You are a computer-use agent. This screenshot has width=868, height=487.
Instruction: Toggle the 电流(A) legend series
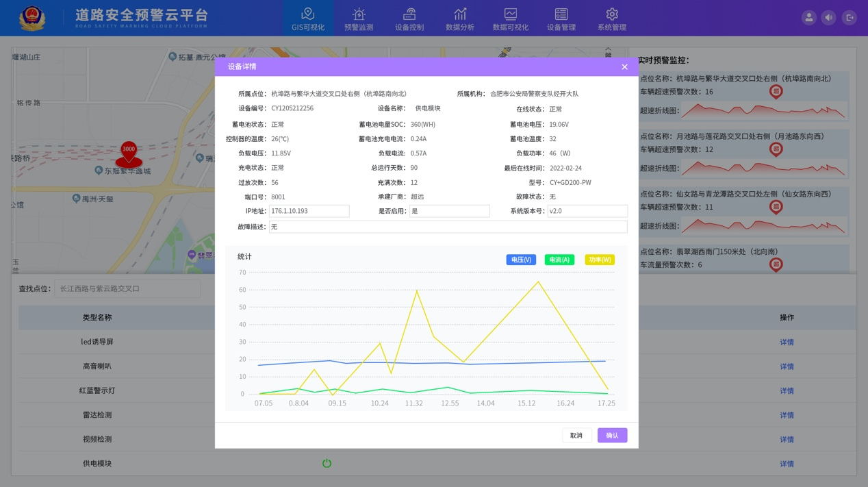559,260
